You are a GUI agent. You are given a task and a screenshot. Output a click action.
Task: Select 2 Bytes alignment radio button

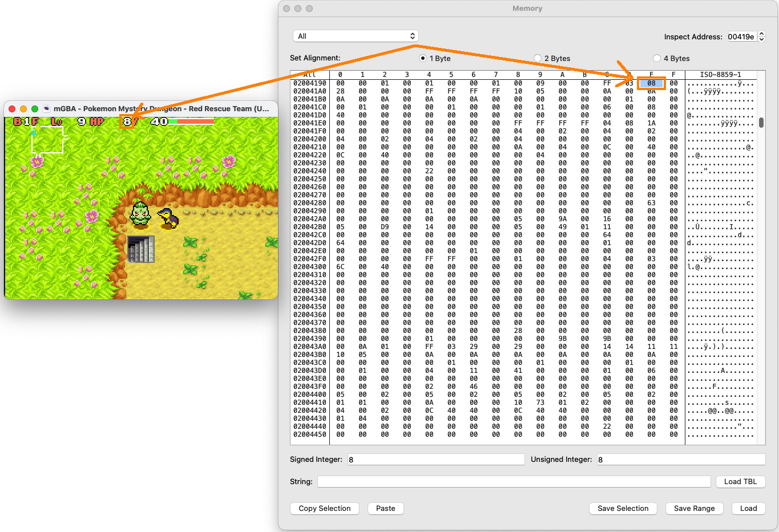click(538, 58)
